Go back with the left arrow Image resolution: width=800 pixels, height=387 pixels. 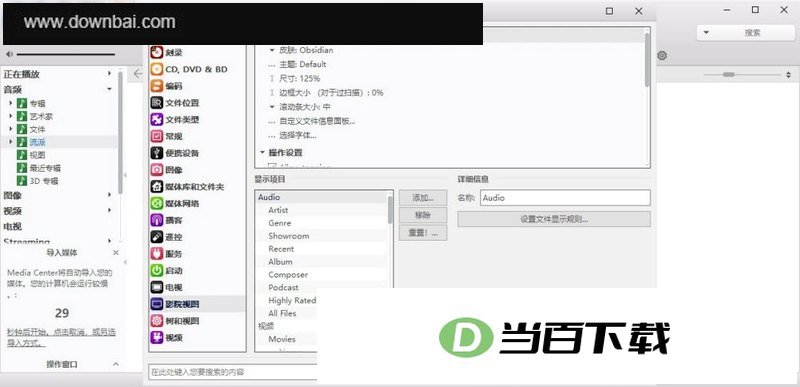click(138, 73)
